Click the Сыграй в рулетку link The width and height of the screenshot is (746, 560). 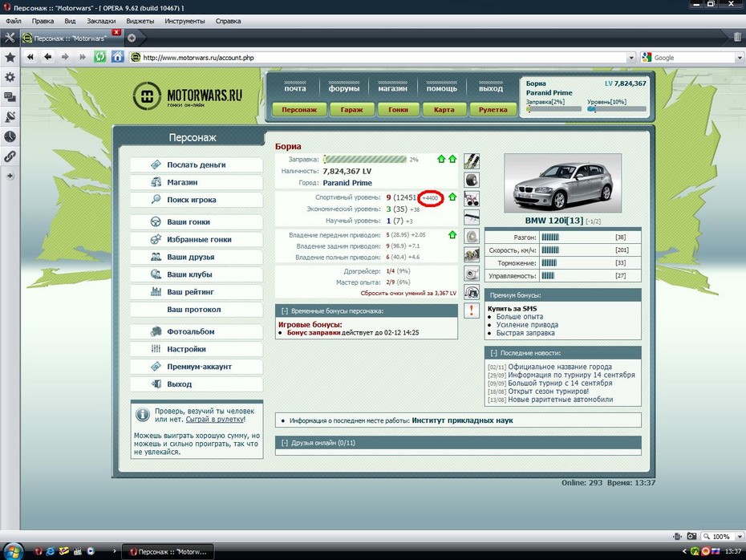(215, 419)
